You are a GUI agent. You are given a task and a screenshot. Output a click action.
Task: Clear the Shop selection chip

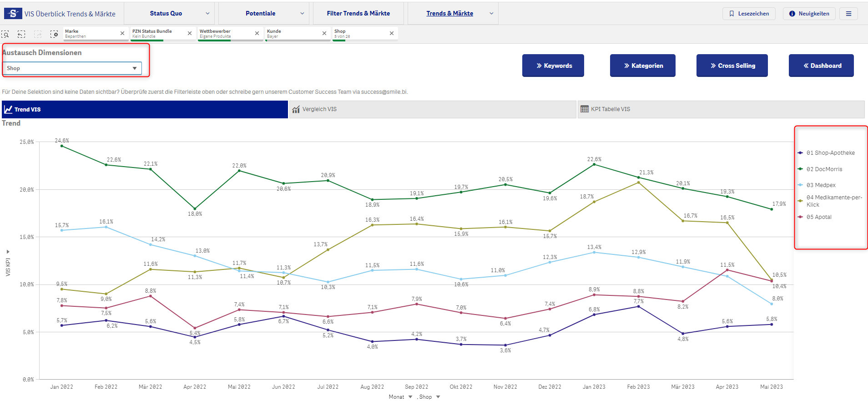click(392, 33)
